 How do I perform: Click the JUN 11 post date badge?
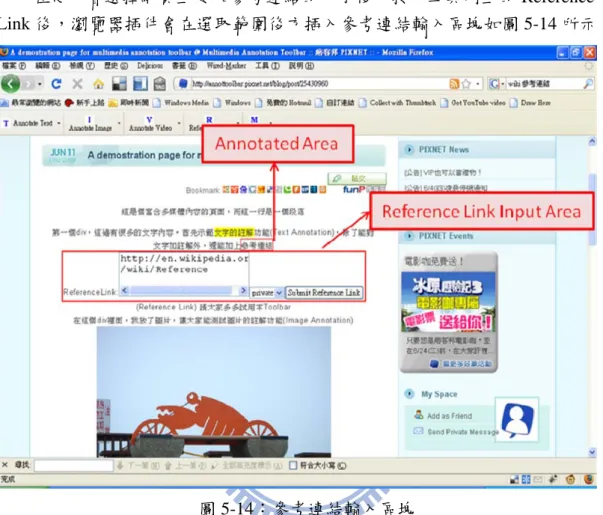(63, 155)
